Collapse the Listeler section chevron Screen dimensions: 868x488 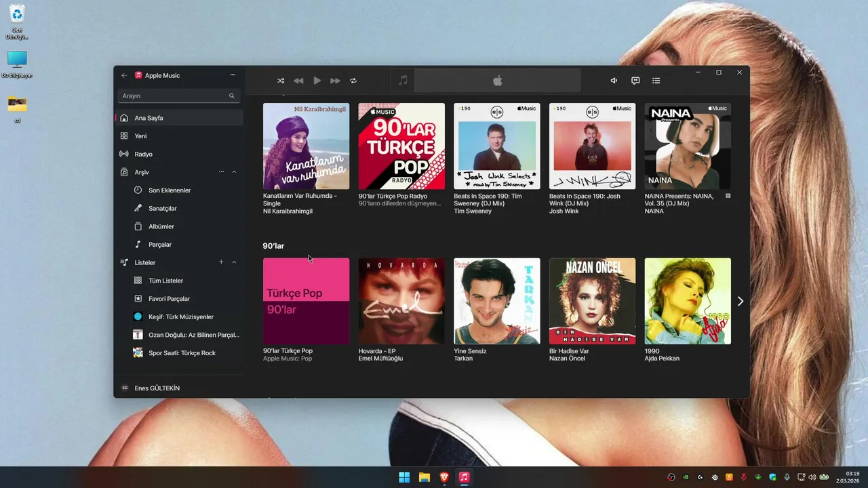[x=235, y=262]
